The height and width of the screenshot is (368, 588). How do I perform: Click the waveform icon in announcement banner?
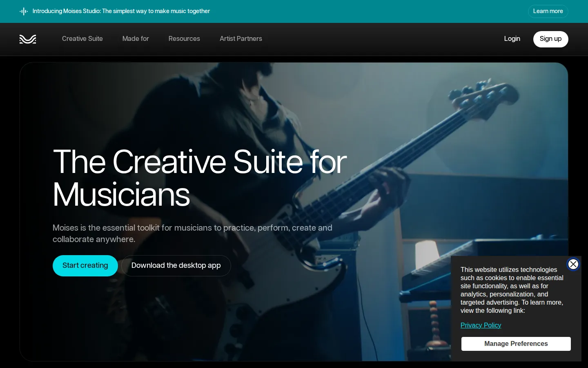click(x=24, y=11)
